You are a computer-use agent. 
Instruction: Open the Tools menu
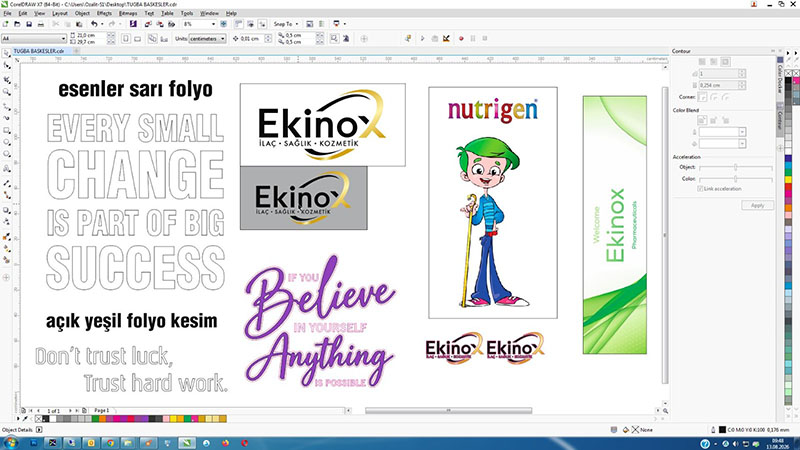(187, 13)
